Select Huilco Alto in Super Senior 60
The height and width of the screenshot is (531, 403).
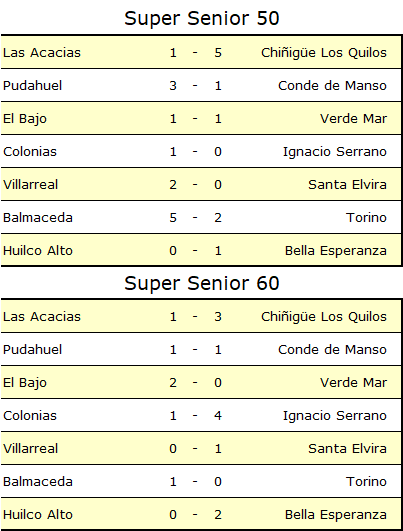click(38, 514)
